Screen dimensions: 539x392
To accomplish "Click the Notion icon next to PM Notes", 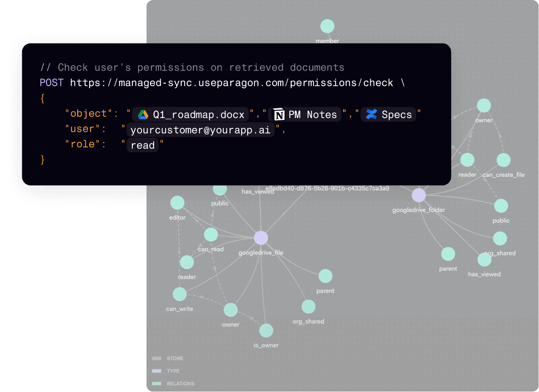I will pyautogui.click(x=279, y=115).
